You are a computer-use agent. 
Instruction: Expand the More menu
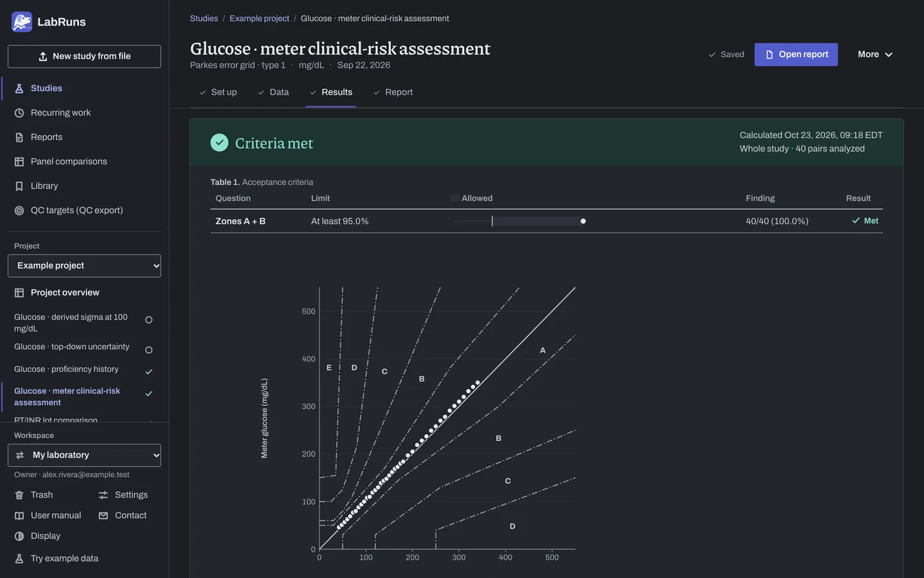click(x=875, y=55)
